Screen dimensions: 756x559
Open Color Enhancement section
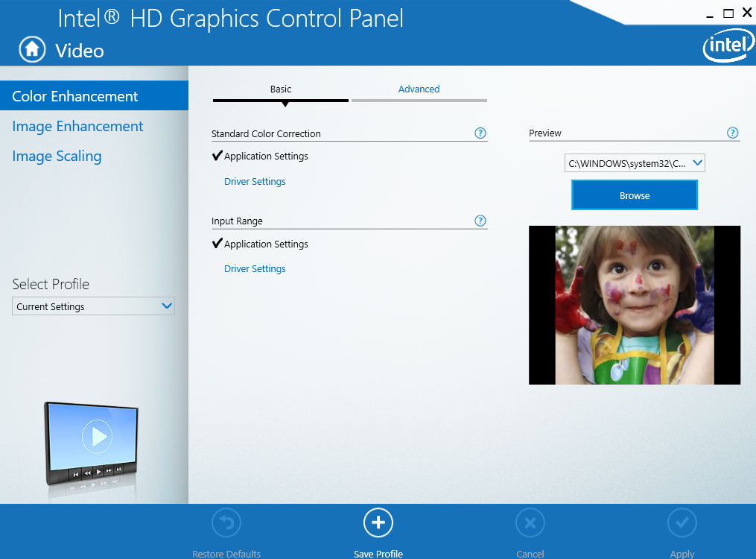point(94,95)
